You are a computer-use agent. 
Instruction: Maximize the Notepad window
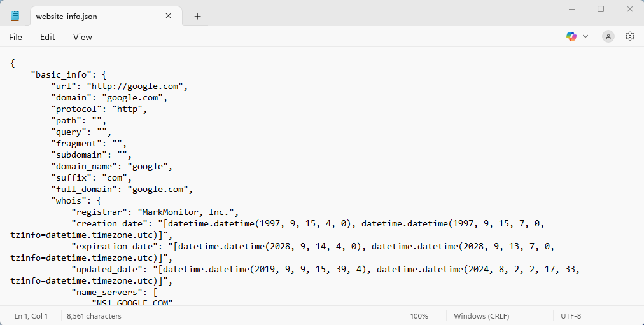[x=600, y=9]
